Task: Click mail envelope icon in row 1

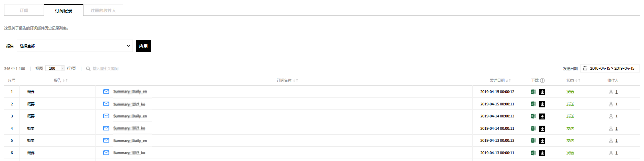Action: [106, 92]
